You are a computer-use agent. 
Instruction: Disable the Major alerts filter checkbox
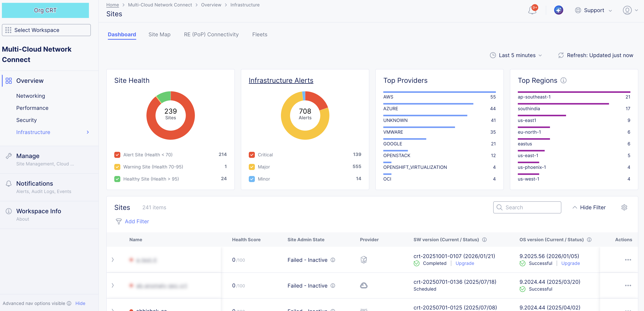pos(252,167)
